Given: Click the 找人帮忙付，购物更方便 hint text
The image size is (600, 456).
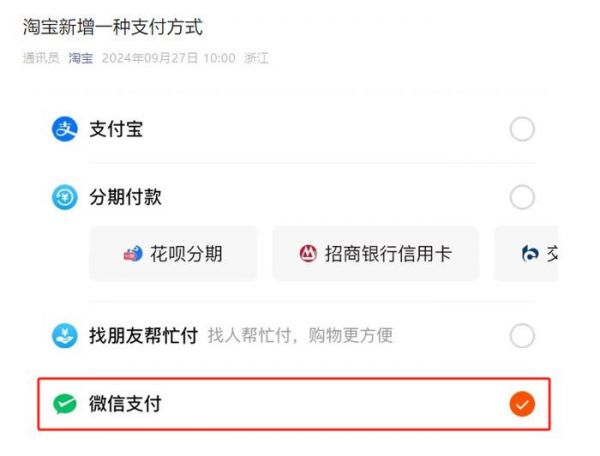Looking at the screenshot, I should [x=300, y=336].
